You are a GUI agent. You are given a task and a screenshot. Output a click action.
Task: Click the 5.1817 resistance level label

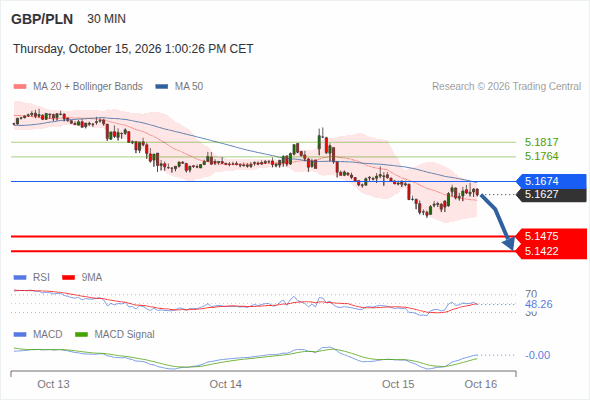coord(542,142)
